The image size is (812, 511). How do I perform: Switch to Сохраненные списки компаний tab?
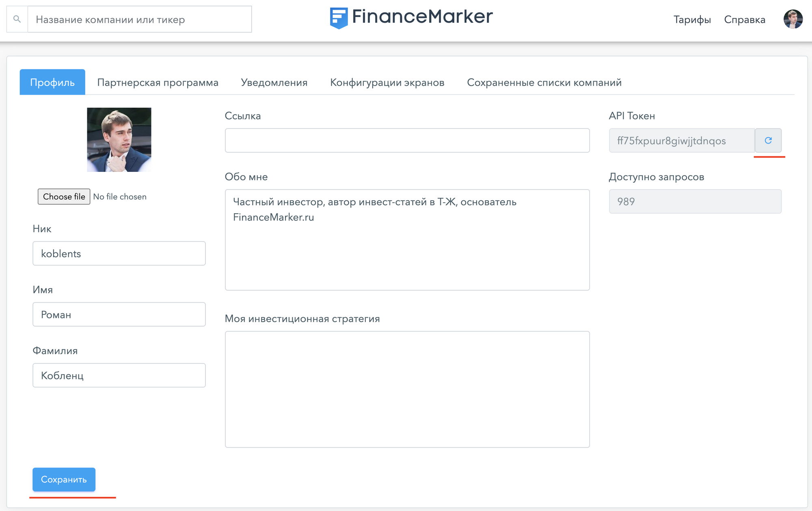pyautogui.click(x=542, y=82)
